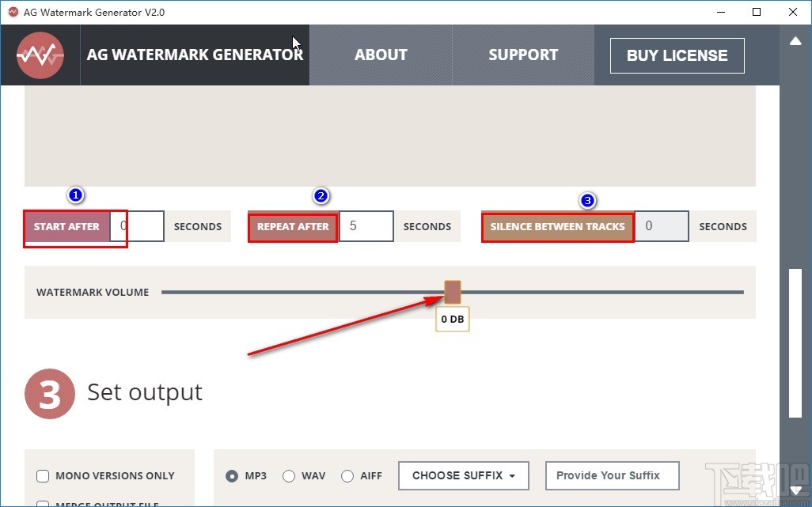The height and width of the screenshot is (507, 812).
Task: Click the REPEAT AFTER label
Action: [293, 226]
